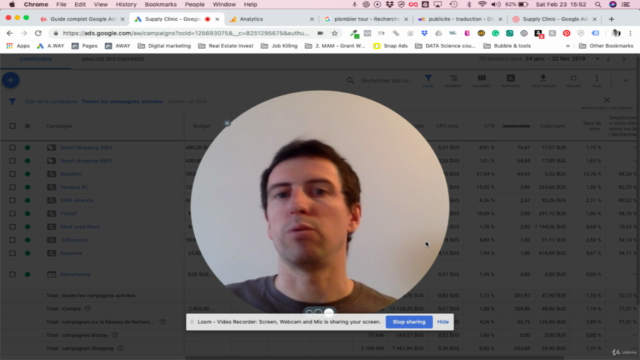The height and width of the screenshot is (360, 640).
Task: Click the Rechercher des campagnes search field
Action: [386, 80]
